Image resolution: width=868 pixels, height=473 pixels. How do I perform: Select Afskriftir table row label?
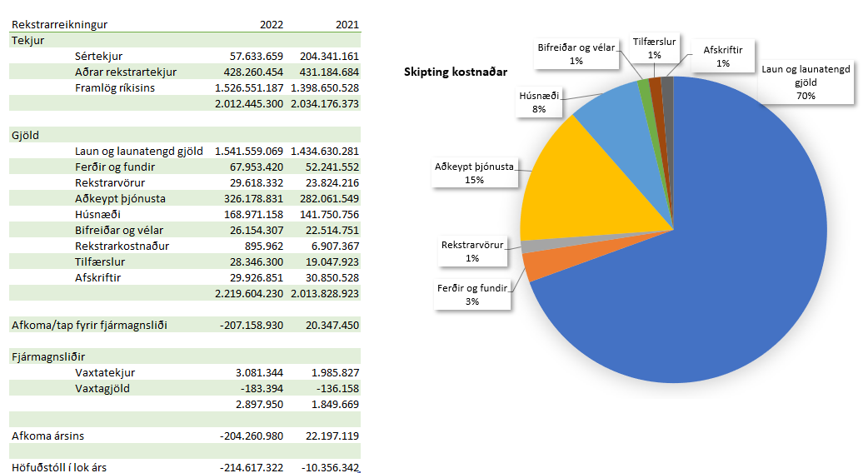97,277
